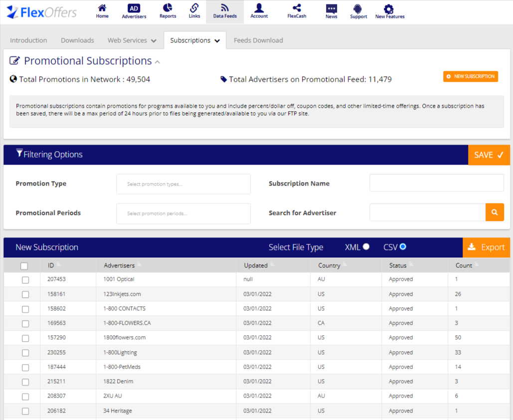This screenshot has width=513, height=420.
Task: Click the SAVE button
Action: 489,155
